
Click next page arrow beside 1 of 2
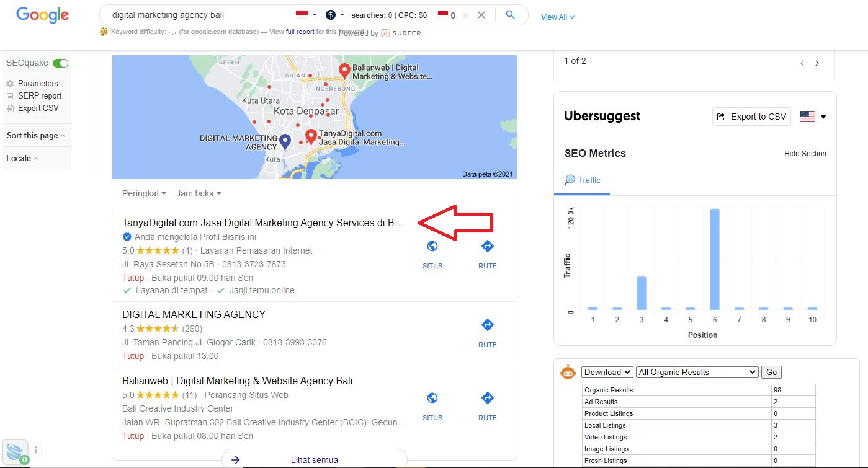pos(817,63)
